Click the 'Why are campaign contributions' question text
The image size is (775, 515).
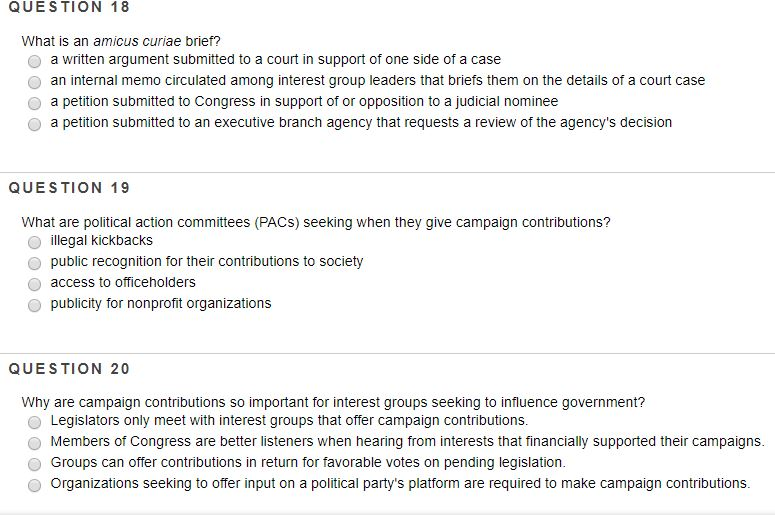(333, 402)
